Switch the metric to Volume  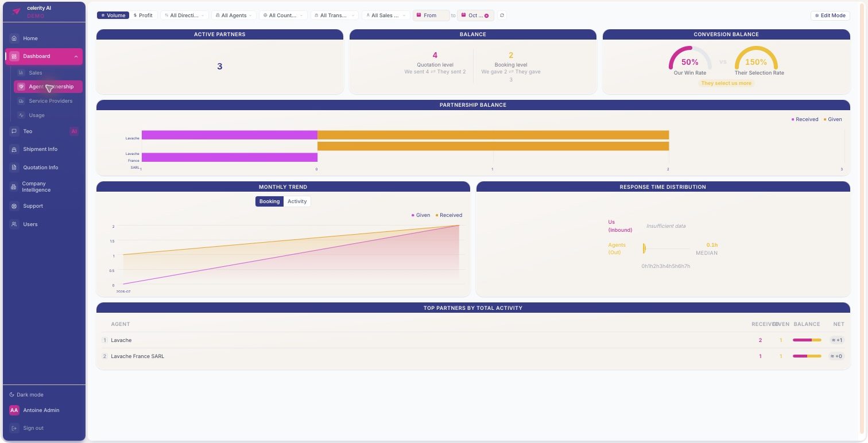click(x=113, y=15)
